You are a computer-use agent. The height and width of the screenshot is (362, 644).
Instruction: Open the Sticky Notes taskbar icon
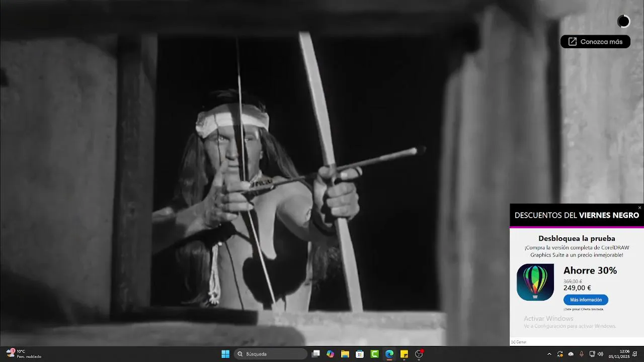404,354
